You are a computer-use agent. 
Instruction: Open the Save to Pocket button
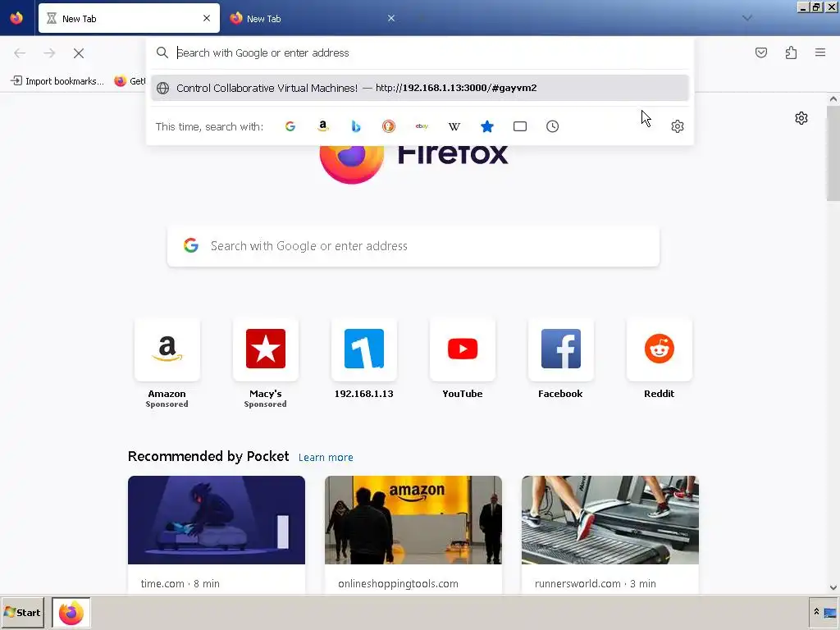click(x=760, y=52)
